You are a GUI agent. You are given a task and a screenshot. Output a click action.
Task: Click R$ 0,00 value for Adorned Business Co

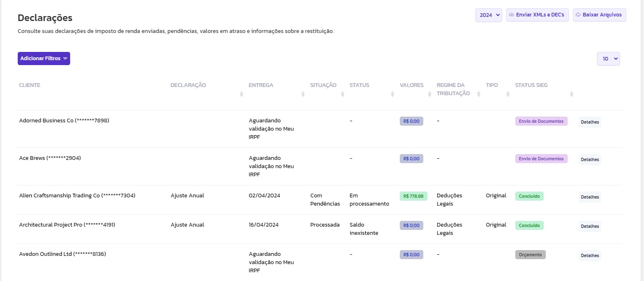pyautogui.click(x=411, y=121)
